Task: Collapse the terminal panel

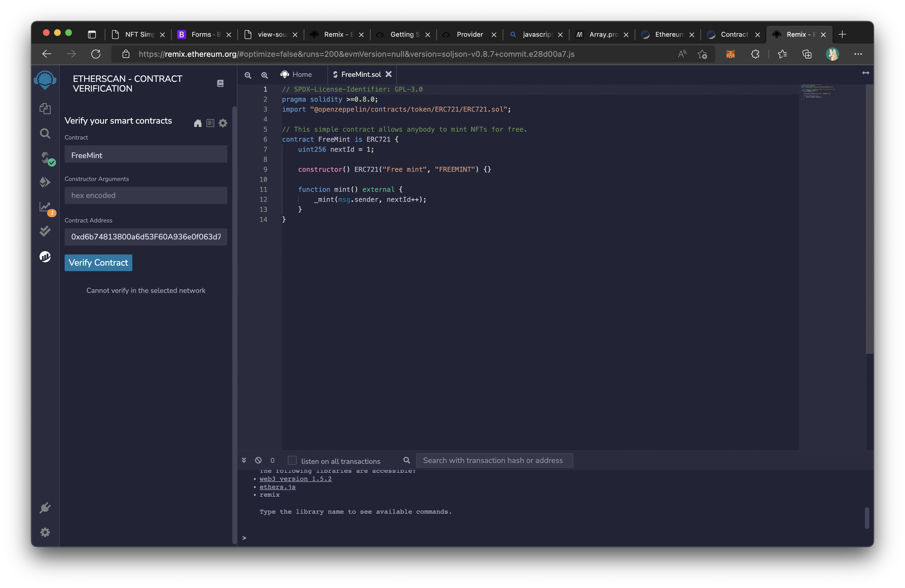Action: tap(244, 460)
